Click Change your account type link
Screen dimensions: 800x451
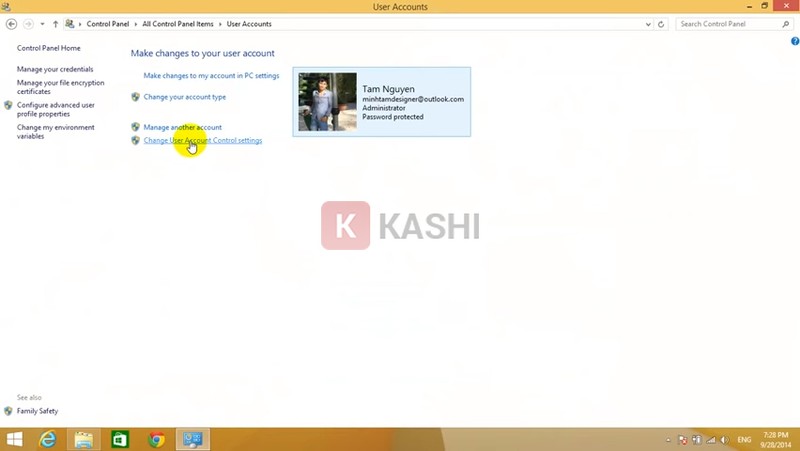click(184, 96)
